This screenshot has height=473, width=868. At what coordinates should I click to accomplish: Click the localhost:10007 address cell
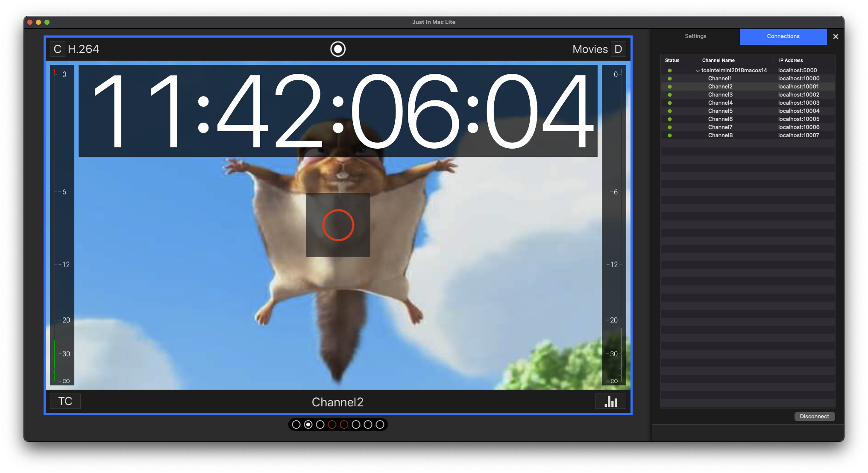point(799,135)
